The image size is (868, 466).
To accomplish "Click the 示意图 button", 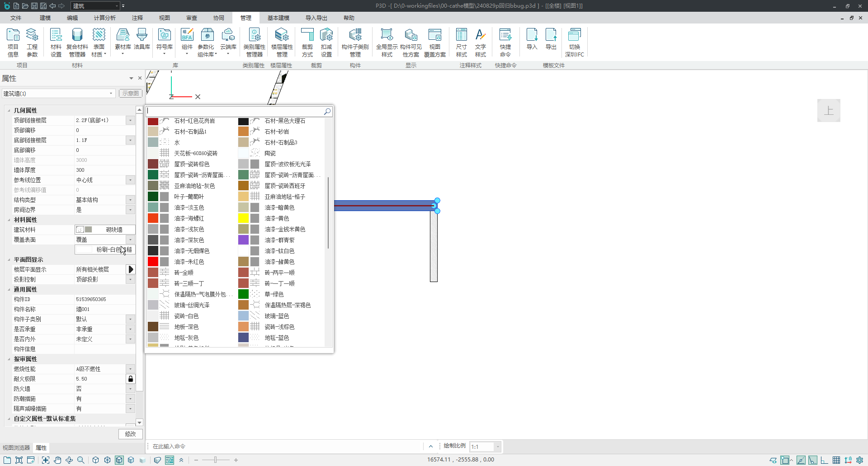I will pyautogui.click(x=131, y=94).
